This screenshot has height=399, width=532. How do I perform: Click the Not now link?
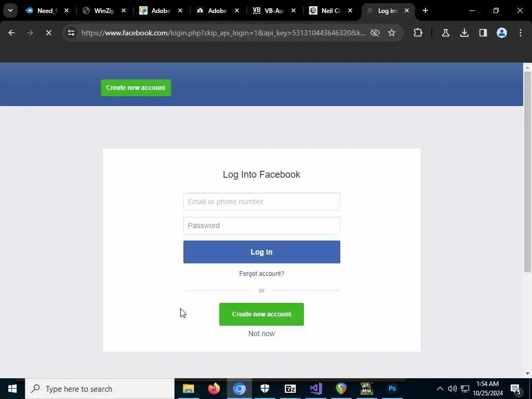click(262, 334)
